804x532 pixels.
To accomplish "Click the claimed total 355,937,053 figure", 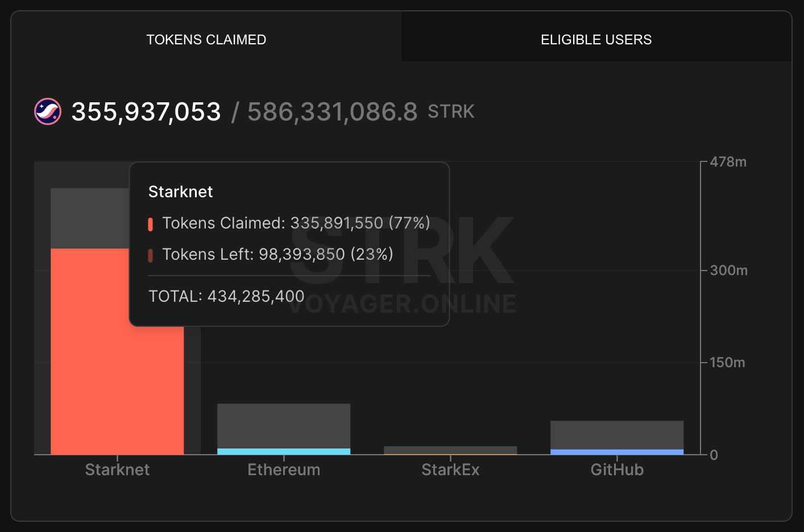I will pos(146,112).
